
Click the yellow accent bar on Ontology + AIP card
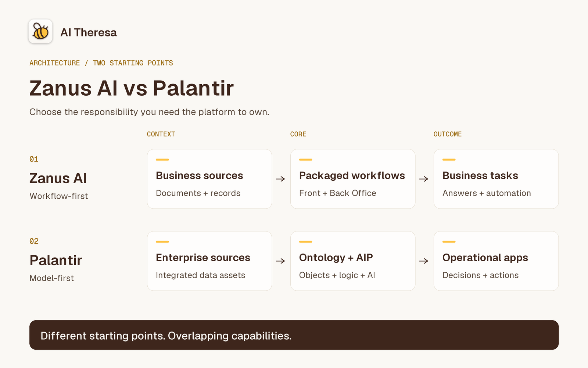click(x=306, y=242)
